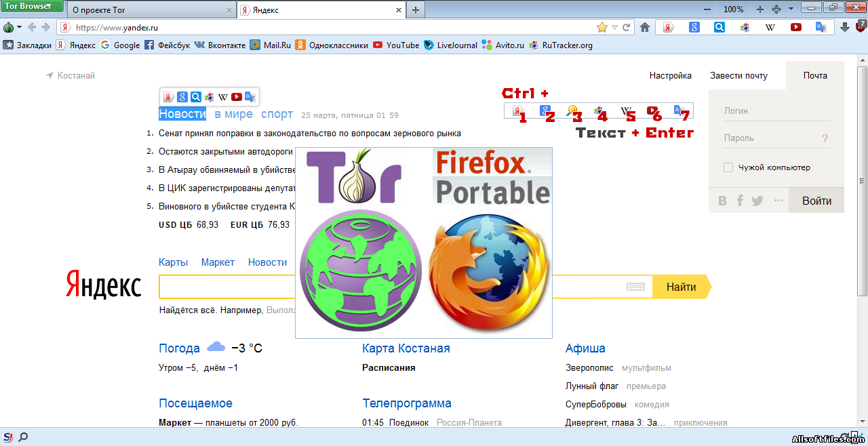Open the on-screen keyboard in the Yandex search box

tap(635, 287)
